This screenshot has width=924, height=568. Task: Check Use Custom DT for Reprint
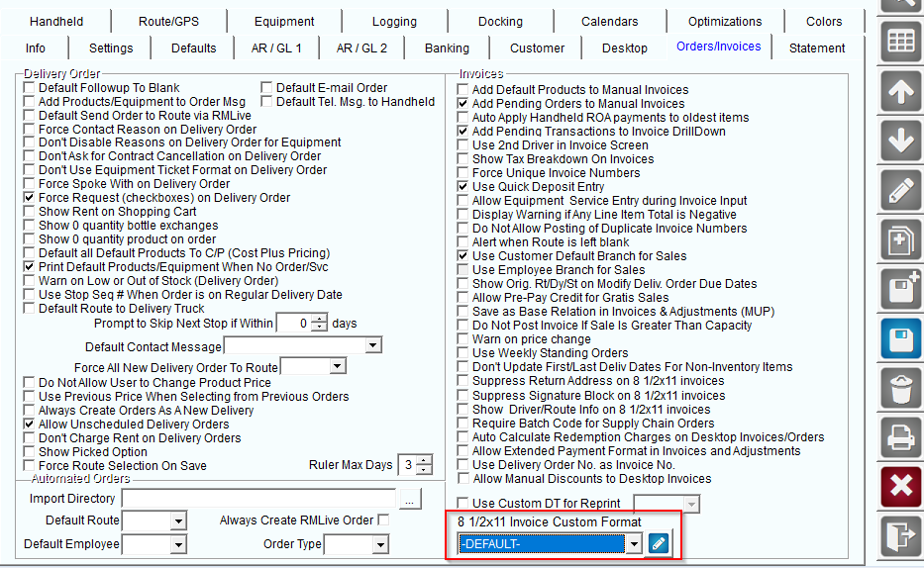[462, 504]
